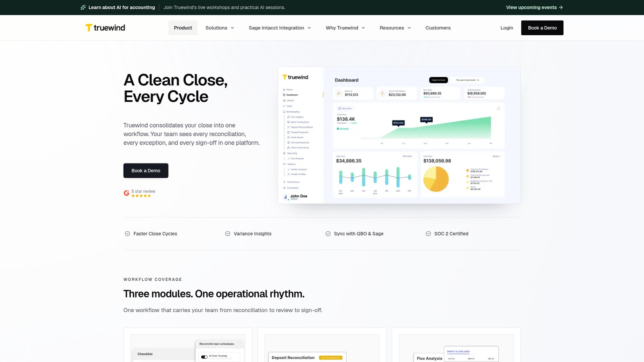Click the "WORKFLOW COVERAGE" label
The width and height of the screenshot is (644, 362).
153,279
